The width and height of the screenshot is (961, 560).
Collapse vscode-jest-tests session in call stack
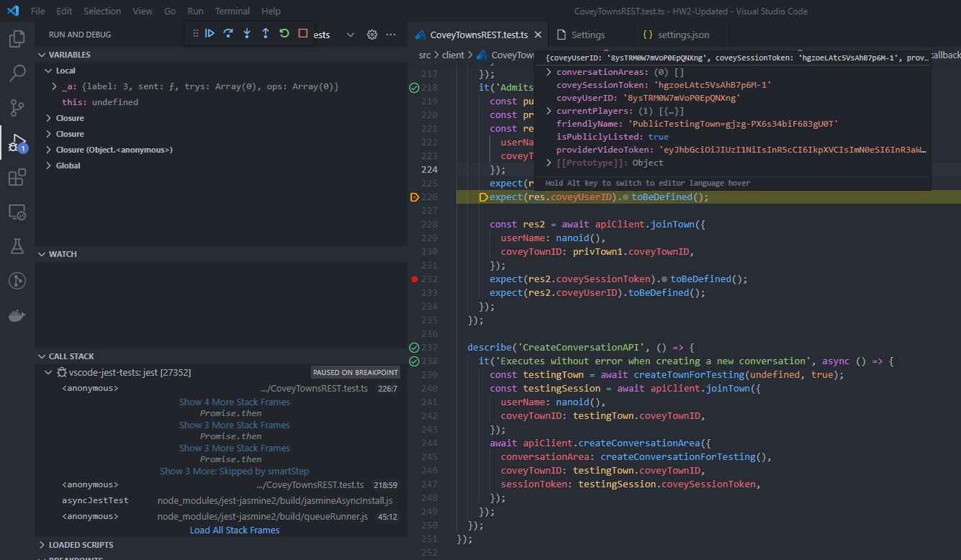click(x=48, y=372)
